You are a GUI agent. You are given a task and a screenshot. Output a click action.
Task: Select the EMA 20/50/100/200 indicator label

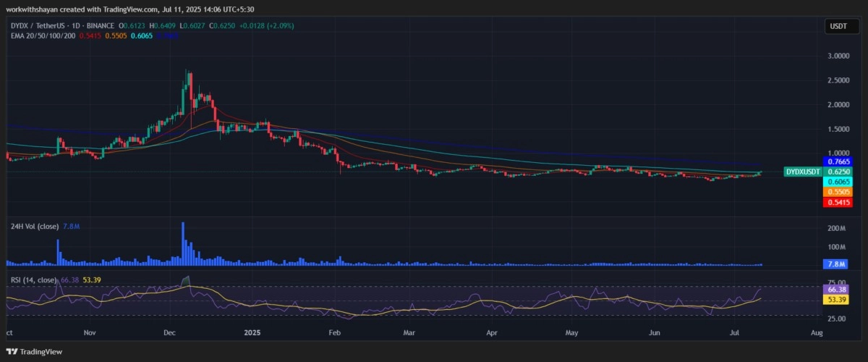point(42,36)
